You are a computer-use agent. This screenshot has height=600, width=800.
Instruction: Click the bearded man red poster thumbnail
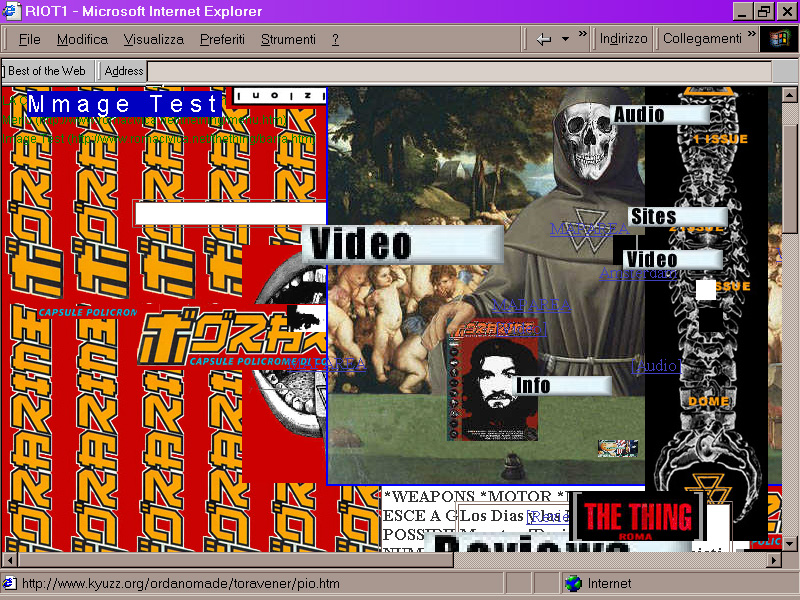492,379
